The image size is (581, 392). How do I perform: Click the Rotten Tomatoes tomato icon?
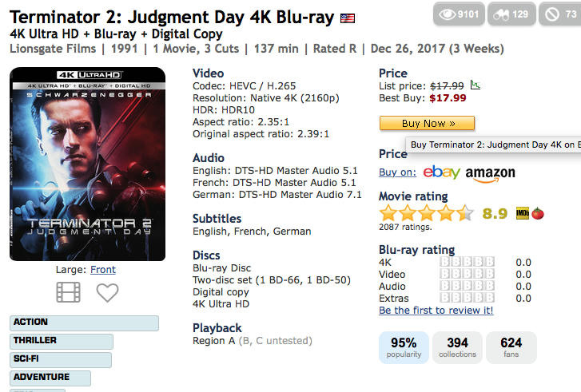coord(538,214)
